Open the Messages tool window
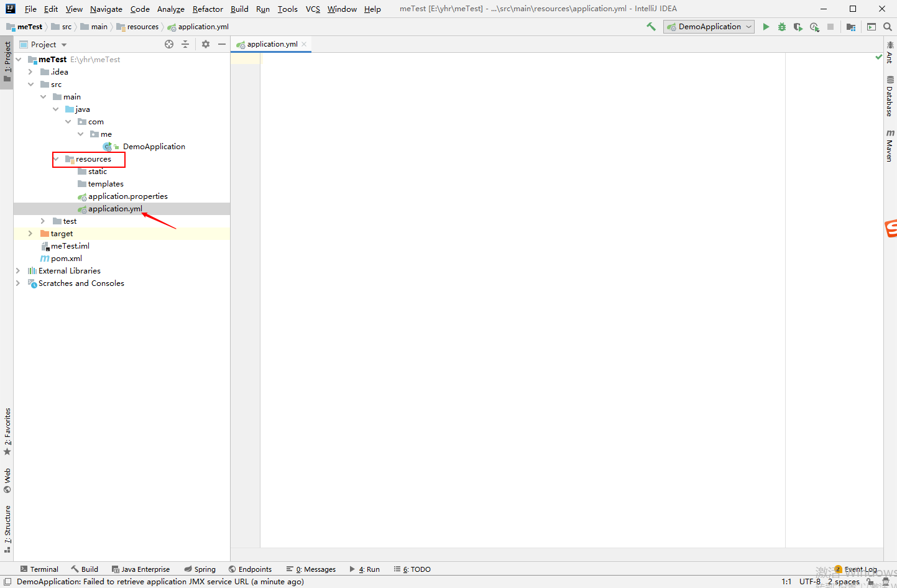This screenshot has width=897, height=588. (x=311, y=569)
